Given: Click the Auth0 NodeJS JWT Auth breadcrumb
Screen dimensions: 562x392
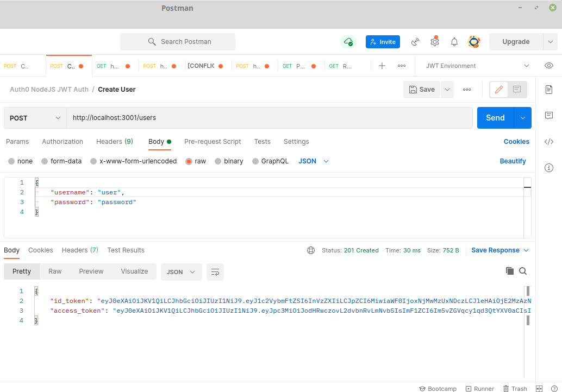Looking at the screenshot, I should click(x=49, y=90).
